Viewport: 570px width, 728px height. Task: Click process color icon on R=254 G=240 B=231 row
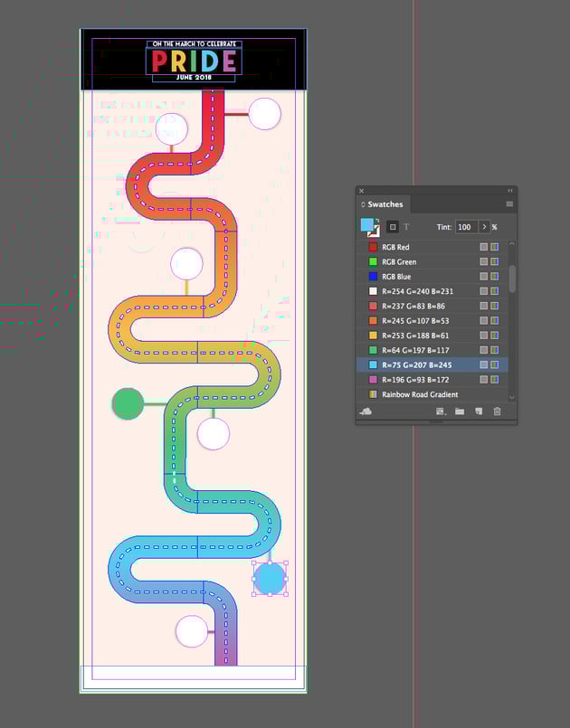(483, 291)
